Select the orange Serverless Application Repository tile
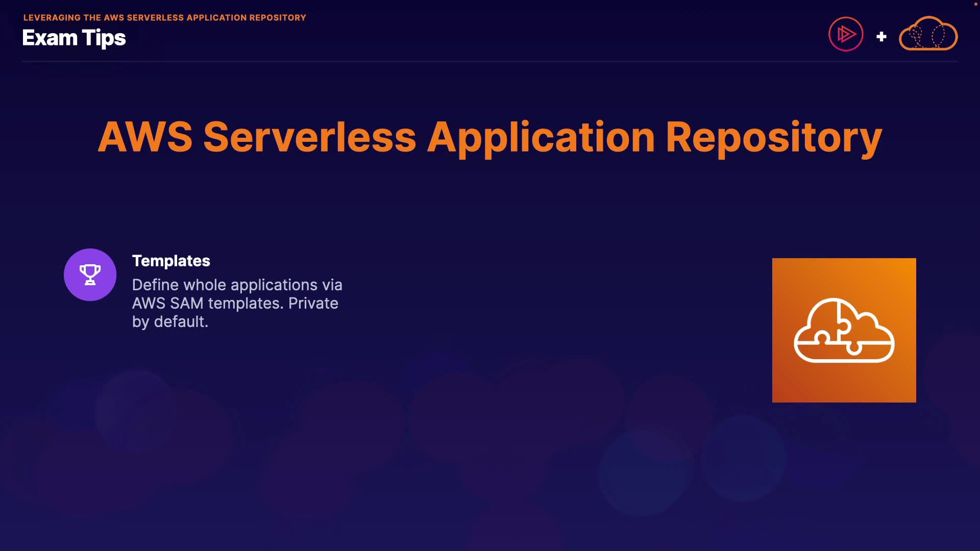 [x=844, y=330]
